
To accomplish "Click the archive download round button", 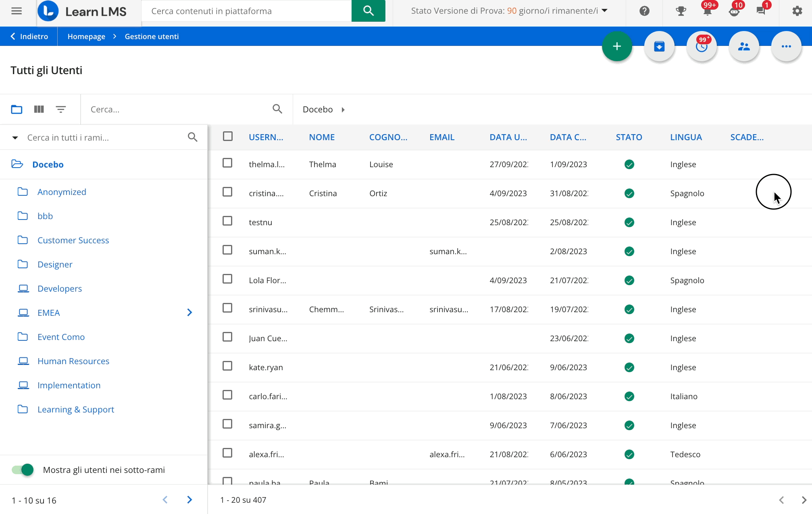I will [659, 46].
